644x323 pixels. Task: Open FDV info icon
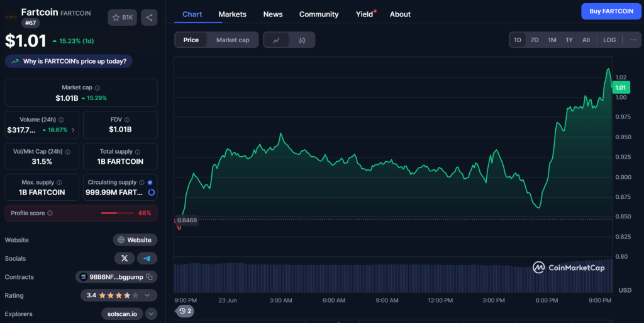(127, 120)
